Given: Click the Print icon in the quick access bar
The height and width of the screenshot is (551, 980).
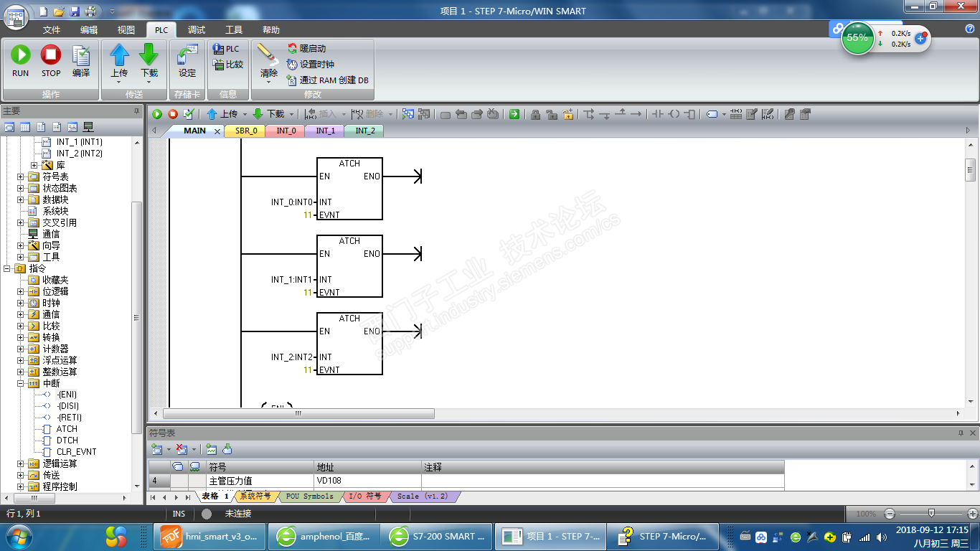Looking at the screenshot, I should 90,11.
